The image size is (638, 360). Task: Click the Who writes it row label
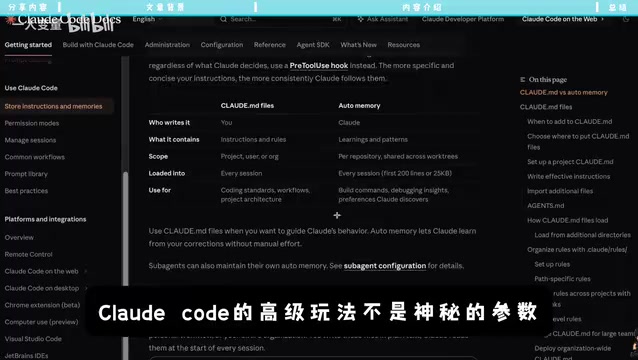coord(169,123)
